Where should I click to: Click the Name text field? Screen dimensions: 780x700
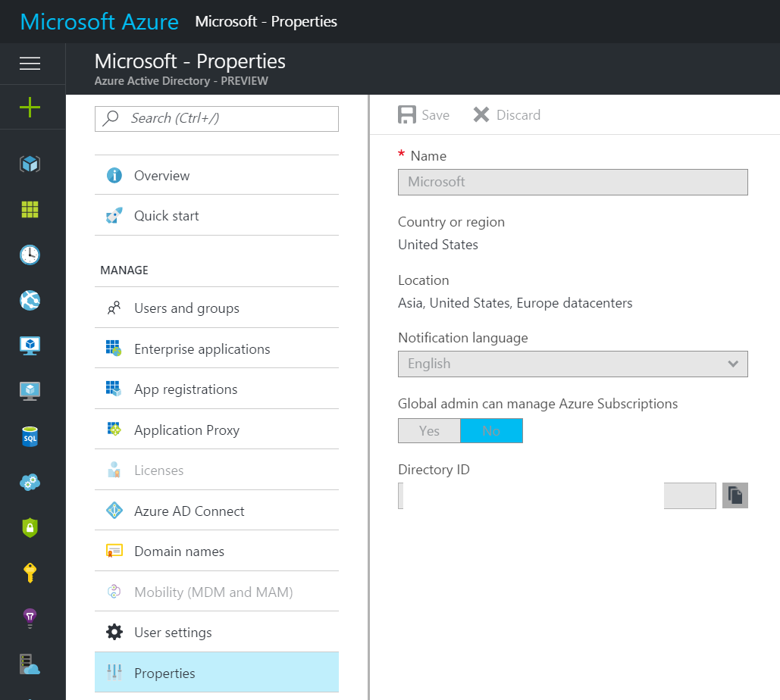[572, 182]
